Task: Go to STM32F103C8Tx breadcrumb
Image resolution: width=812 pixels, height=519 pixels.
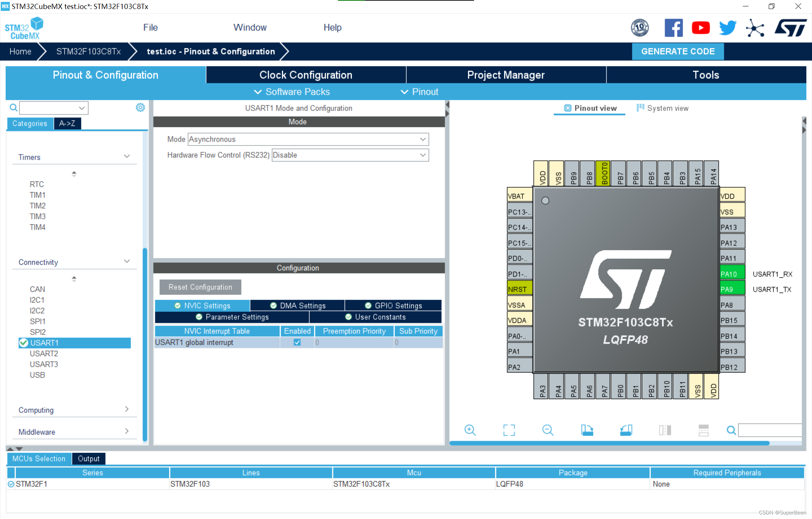Action: [x=88, y=52]
